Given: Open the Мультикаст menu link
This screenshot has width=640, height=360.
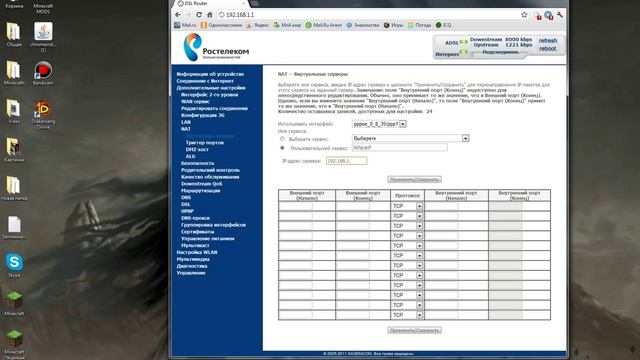Looking at the screenshot, I should coord(195,245).
